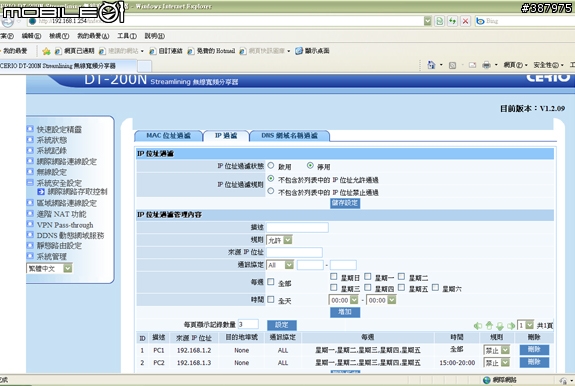Check the 星期一 checkbox
The width and height of the screenshot is (575, 386).
point(367,276)
